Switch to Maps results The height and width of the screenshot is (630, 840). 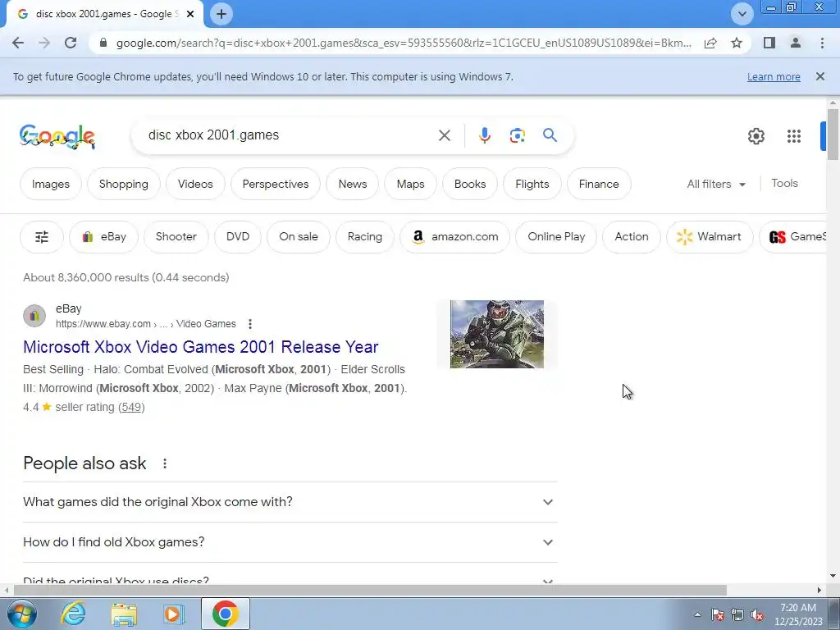(410, 184)
